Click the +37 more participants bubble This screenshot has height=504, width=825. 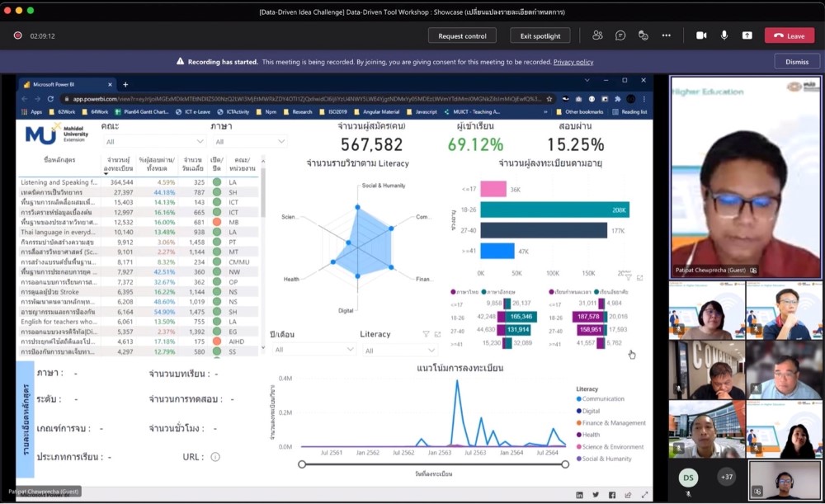tap(726, 478)
